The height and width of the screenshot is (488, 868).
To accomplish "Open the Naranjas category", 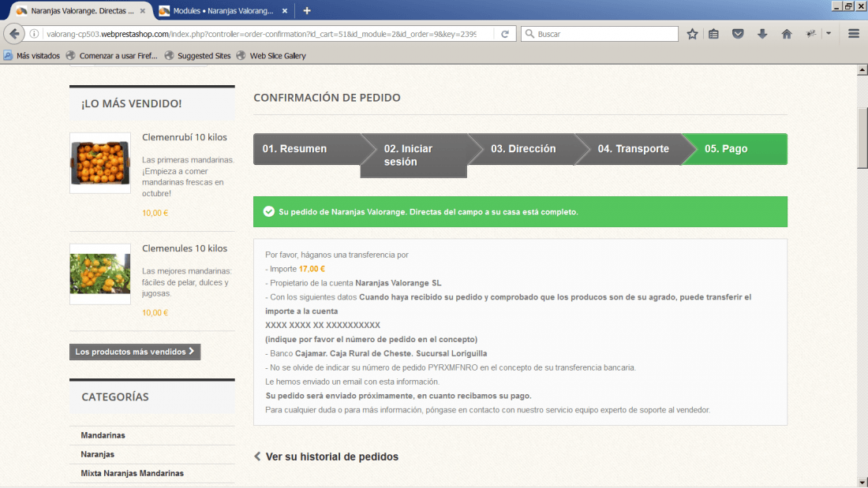I will [x=97, y=454].
